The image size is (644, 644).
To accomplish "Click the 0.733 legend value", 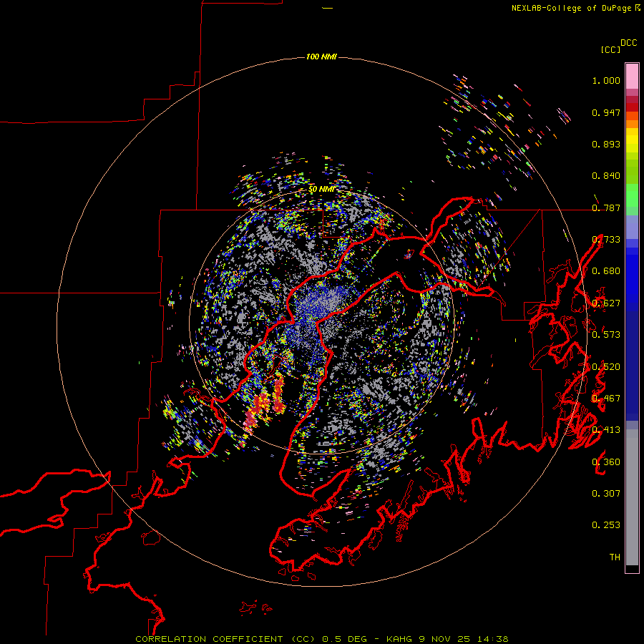I will click(606, 240).
